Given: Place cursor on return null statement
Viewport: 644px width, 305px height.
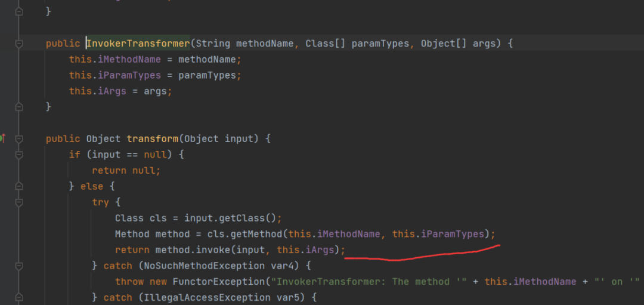Looking at the screenshot, I should [126, 170].
